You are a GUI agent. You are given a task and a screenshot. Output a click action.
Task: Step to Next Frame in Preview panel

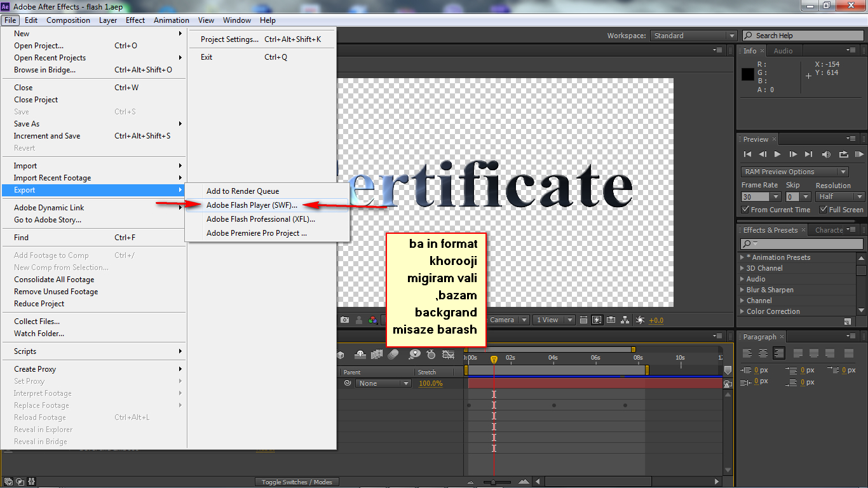pyautogui.click(x=793, y=154)
